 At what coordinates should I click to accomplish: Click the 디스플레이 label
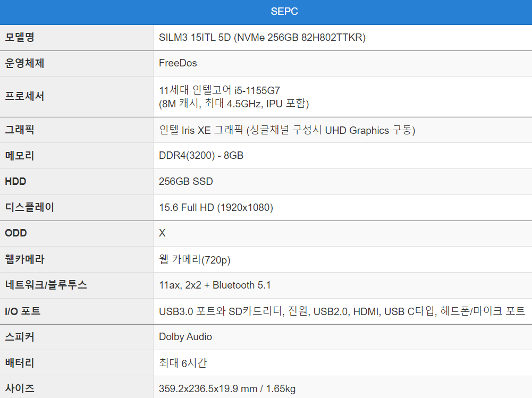(30, 207)
